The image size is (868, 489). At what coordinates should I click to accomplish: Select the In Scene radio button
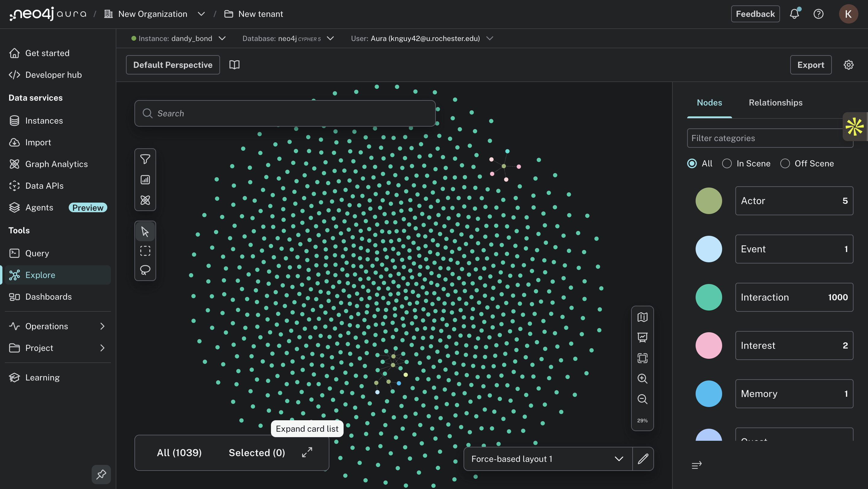(727, 163)
